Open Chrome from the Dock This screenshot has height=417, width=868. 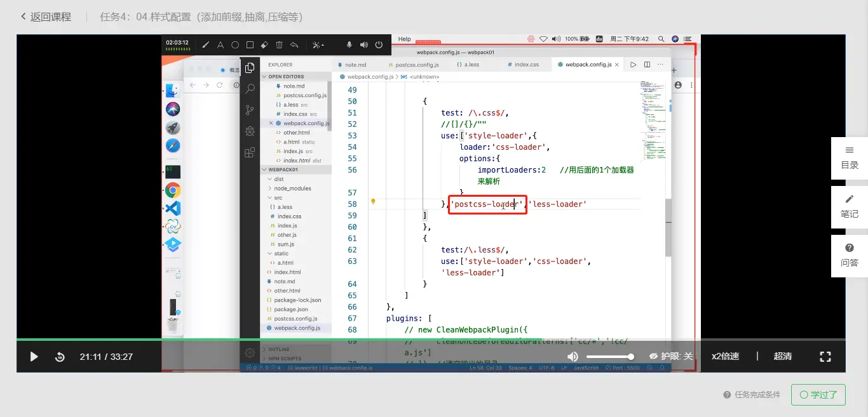[173, 190]
